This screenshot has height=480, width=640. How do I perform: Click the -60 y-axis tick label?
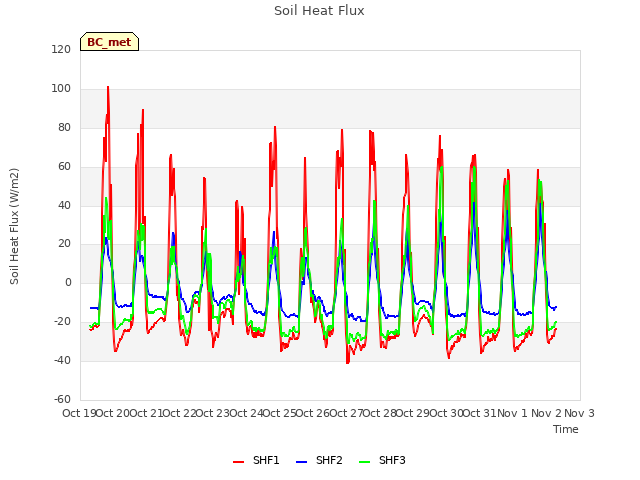(x=62, y=399)
